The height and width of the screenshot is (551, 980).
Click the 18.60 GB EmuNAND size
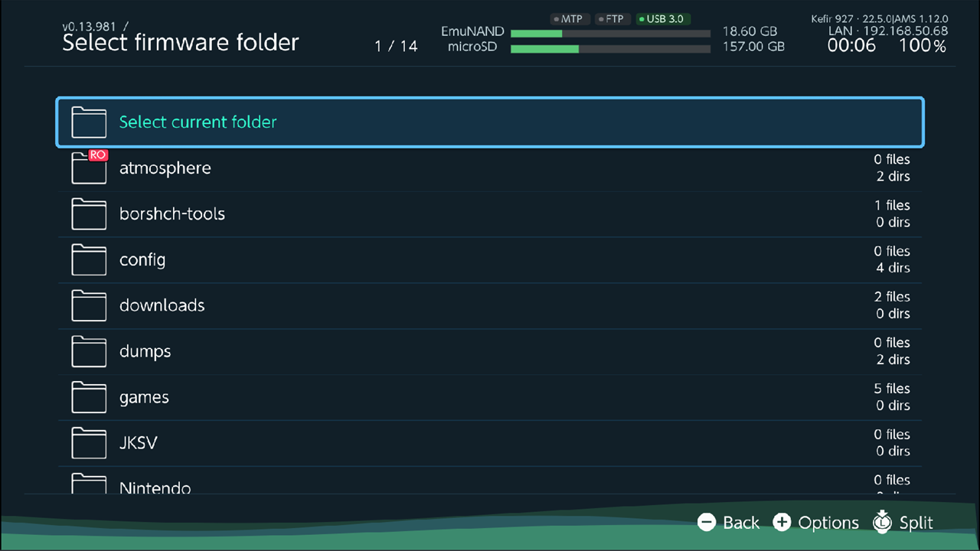[x=750, y=32]
